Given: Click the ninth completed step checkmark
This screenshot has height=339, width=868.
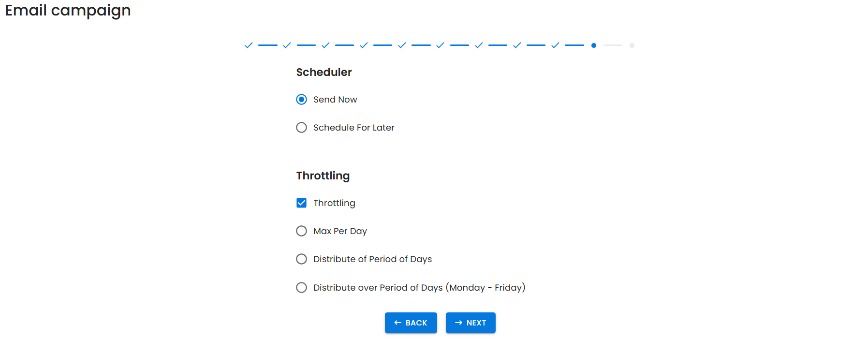Looking at the screenshot, I should pos(555,45).
